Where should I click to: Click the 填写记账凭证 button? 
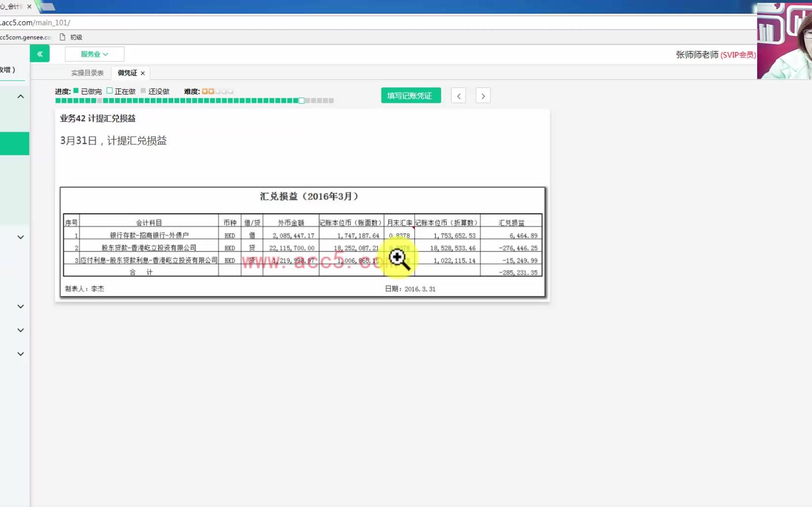(410, 95)
